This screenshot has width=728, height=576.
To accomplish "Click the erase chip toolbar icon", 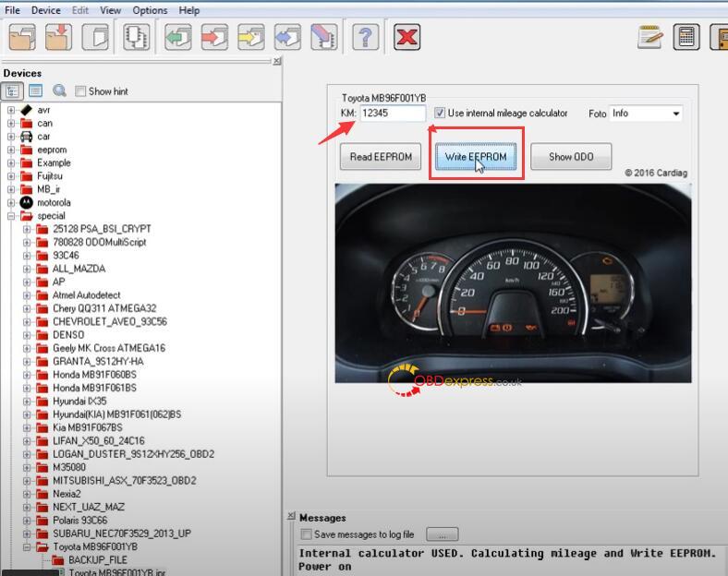I will [324, 37].
